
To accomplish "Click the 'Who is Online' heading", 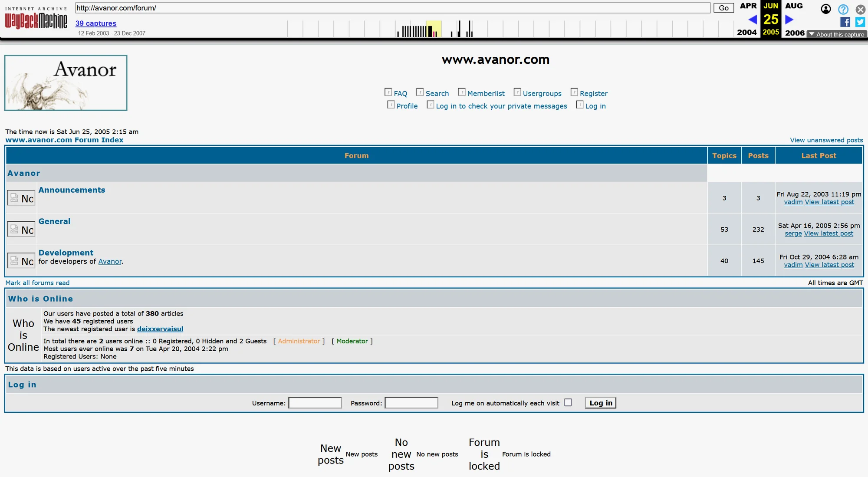I will [40, 299].
